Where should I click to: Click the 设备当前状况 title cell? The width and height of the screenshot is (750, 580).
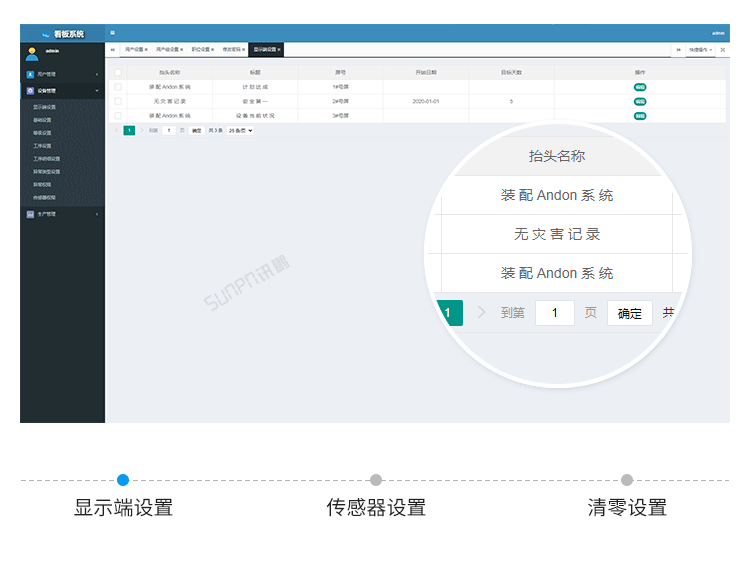(255, 116)
